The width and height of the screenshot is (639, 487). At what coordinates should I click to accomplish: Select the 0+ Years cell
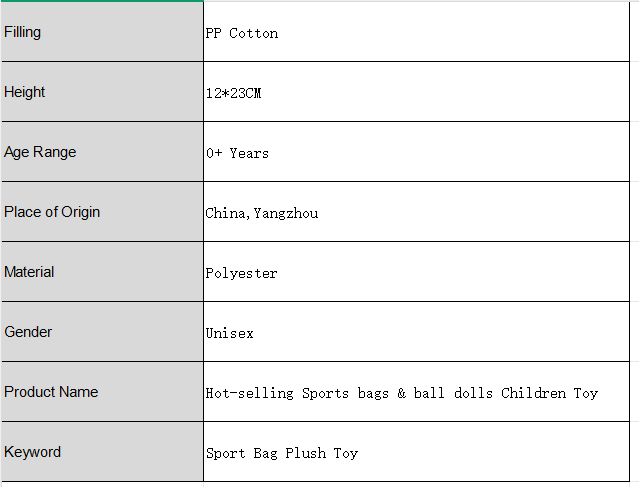[416, 152]
